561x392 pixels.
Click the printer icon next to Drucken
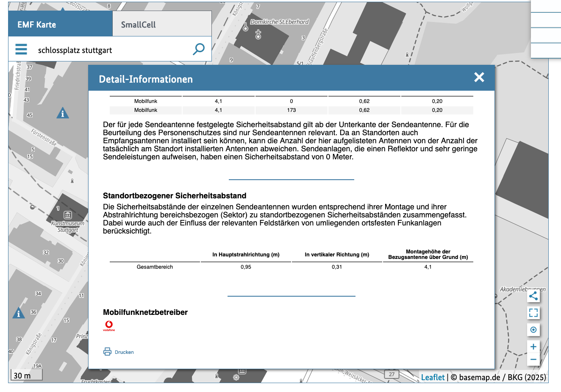pos(107,352)
